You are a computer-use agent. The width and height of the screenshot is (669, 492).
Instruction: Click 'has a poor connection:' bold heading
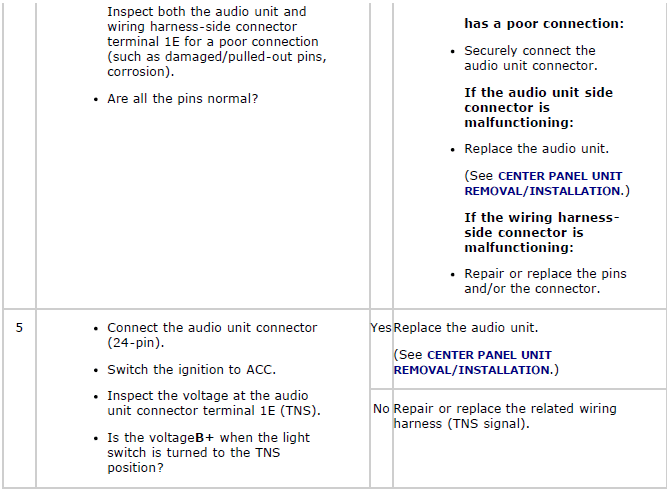(544, 23)
